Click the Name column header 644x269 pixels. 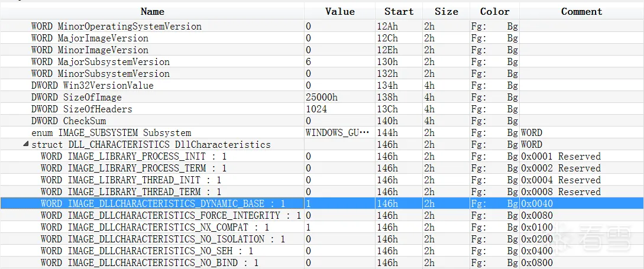pyautogui.click(x=152, y=11)
